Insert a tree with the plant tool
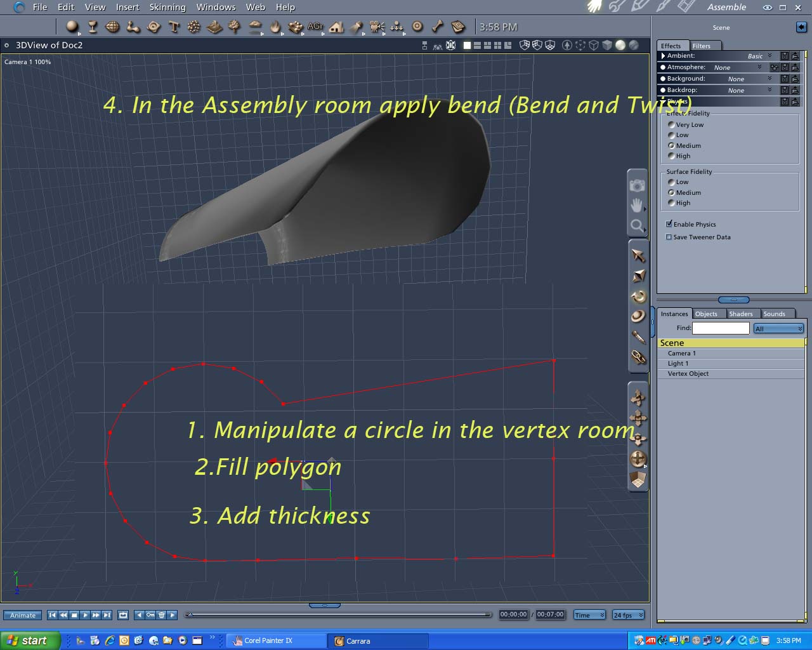812x650 pixels. 234,27
